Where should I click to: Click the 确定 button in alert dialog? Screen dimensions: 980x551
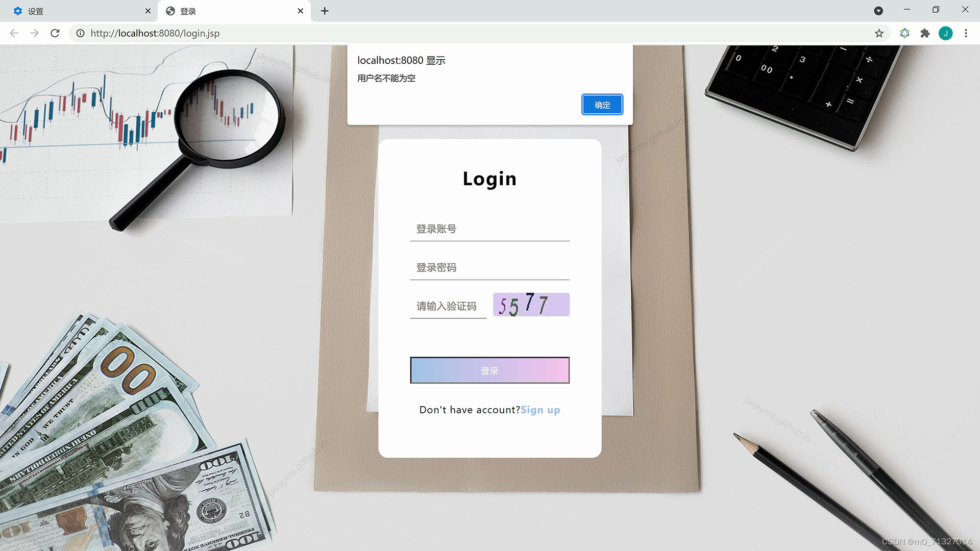coord(602,105)
